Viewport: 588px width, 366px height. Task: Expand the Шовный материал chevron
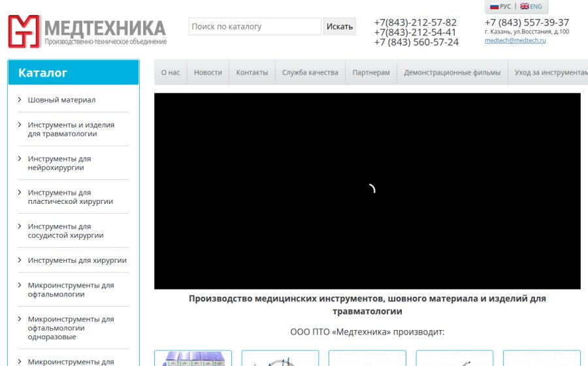[x=20, y=99]
